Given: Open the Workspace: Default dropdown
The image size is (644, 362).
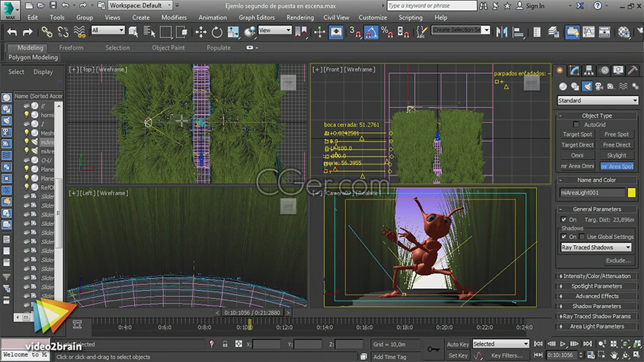Looking at the screenshot, I should click(x=141, y=5).
